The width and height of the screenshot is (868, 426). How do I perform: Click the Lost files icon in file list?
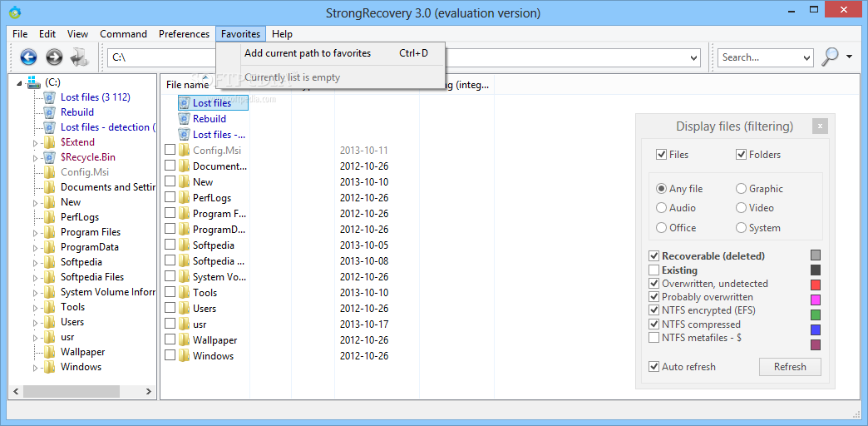click(185, 103)
